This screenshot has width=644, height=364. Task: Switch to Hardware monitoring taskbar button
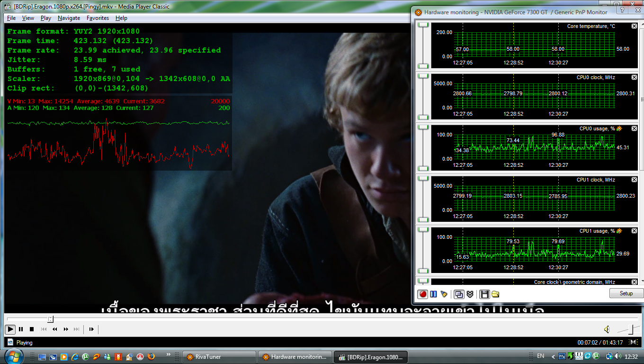[x=295, y=357]
